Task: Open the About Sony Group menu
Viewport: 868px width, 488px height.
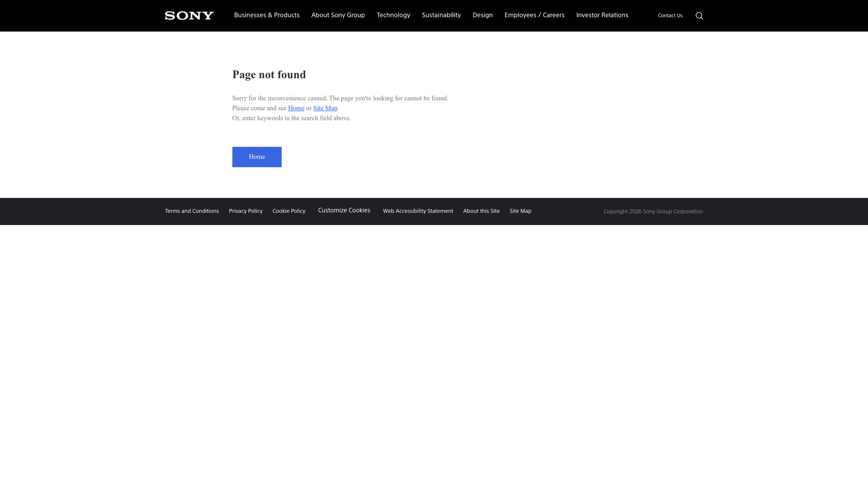Action: click(338, 15)
